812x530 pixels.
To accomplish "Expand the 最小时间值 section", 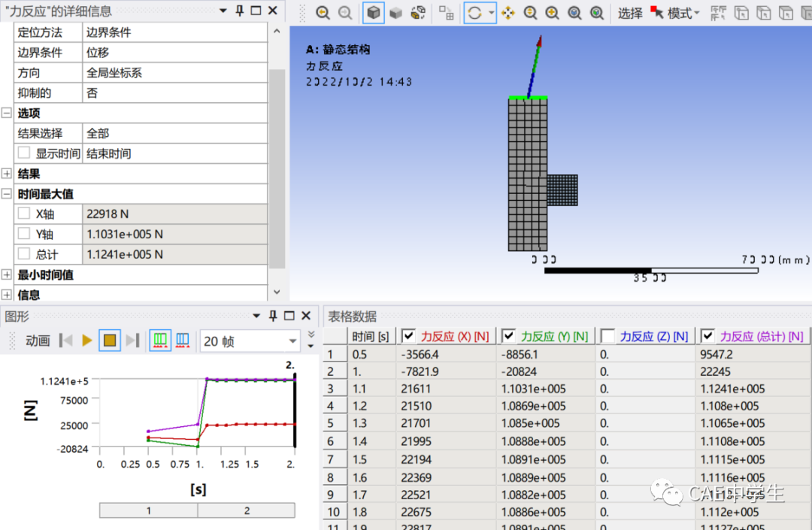I will pos(7,274).
